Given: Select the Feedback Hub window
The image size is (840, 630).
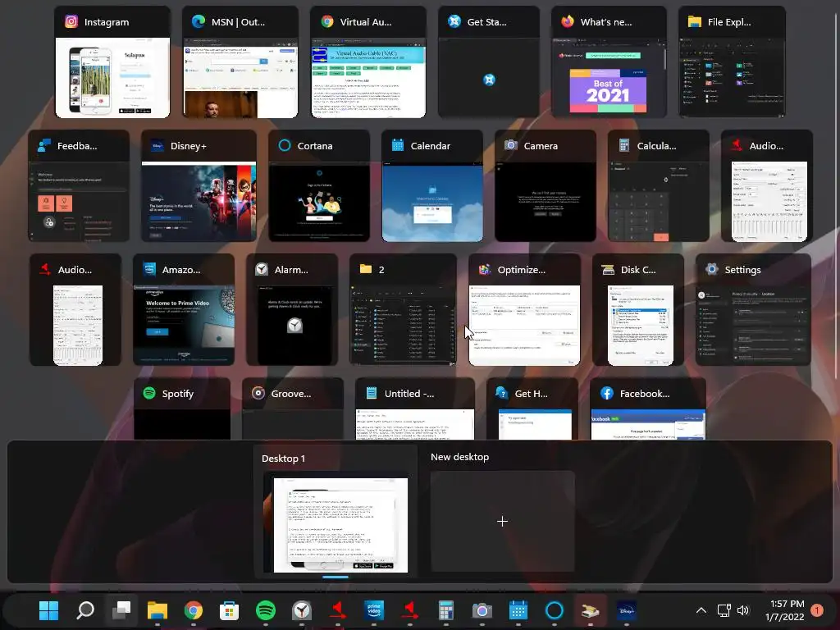Looking at the screenshot, I should point(79,186).
